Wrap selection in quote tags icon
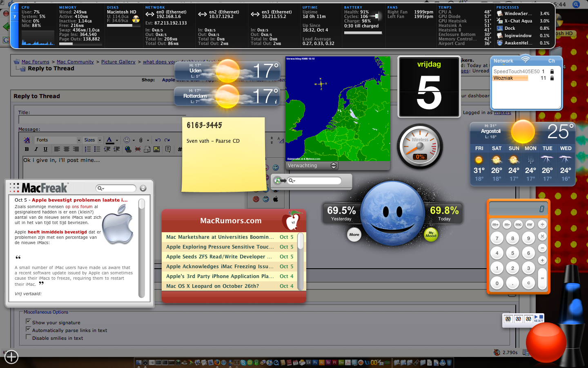Image resolution: width=588 pixels, height=368 pixels. (168, 149)
